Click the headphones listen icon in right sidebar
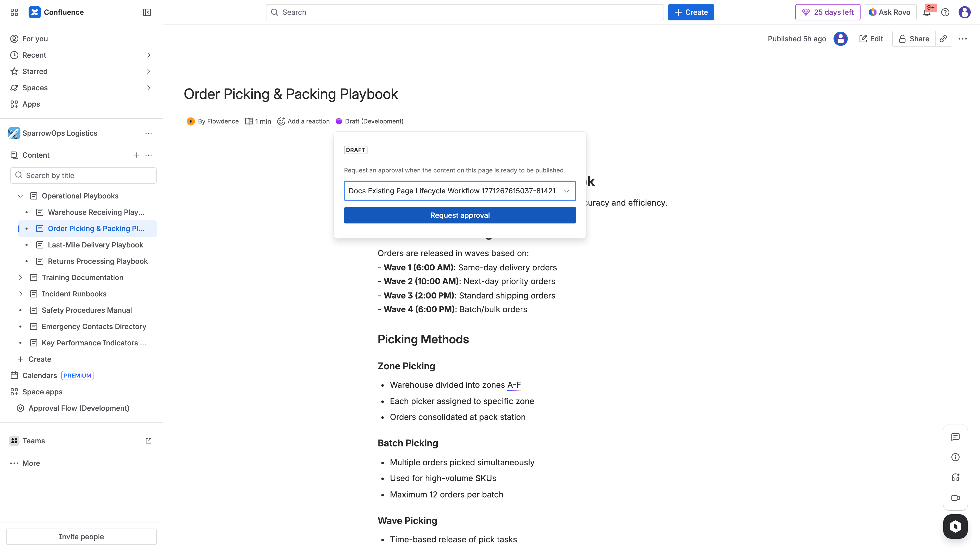The image size is (980, 551). pos(955,478)
